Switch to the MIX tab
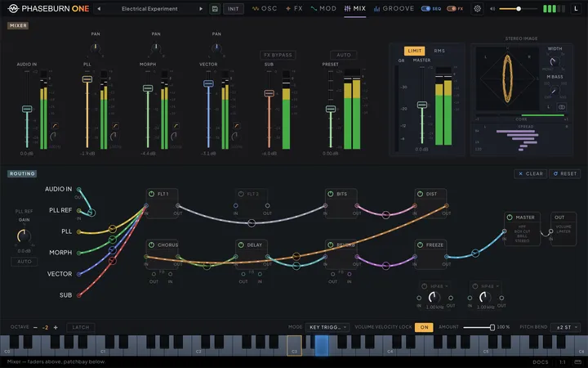588x368 pixels. tap(354, 8)
